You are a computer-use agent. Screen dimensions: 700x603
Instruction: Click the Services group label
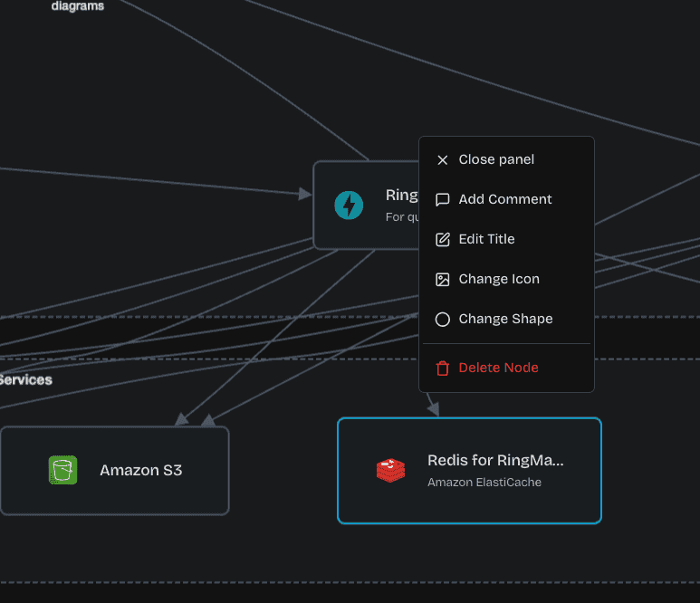[25, 380]
